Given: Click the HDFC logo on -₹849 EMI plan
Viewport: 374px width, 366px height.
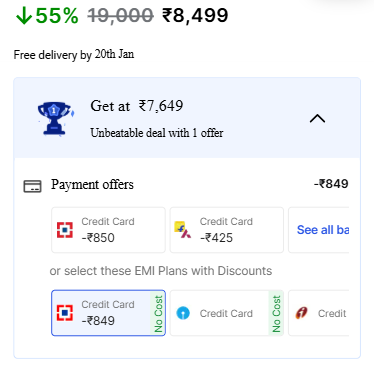Looking at the screenshot, I should coord(65,313).
